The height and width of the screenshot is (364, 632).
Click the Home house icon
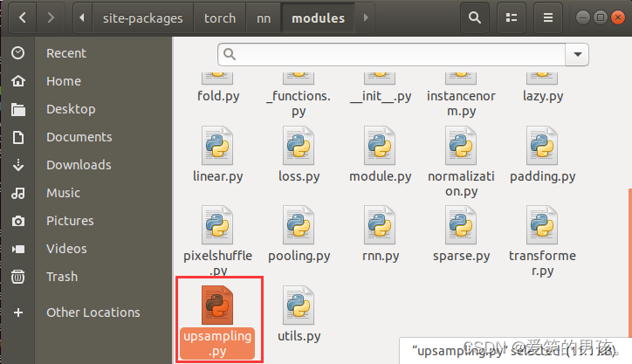tap(18, 81)
